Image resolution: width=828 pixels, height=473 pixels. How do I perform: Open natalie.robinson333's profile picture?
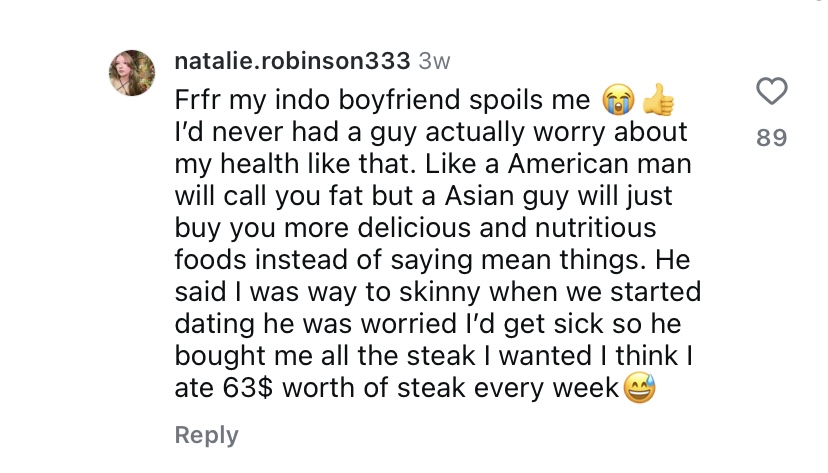(x=132, y=73)
